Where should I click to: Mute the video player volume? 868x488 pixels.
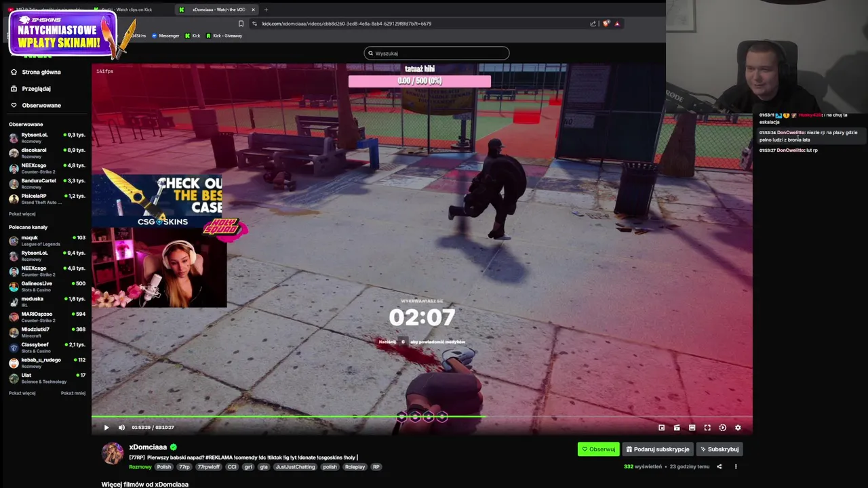pos(121,428)
